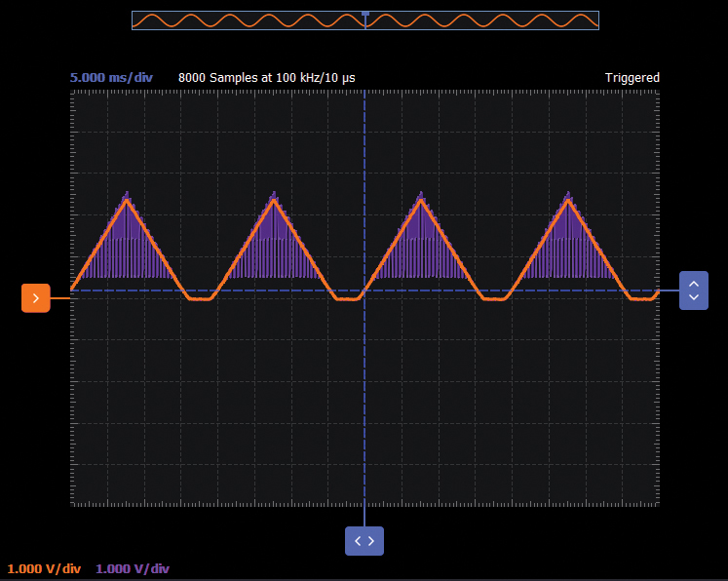Select the orange 1.000 V/div channel label
Screen dimensions: 728x581
44,568
